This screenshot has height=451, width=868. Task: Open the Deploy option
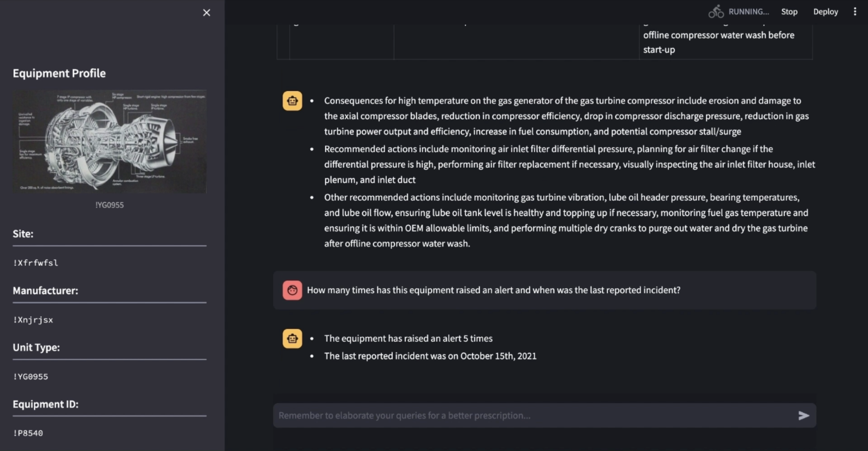point(825,12)
